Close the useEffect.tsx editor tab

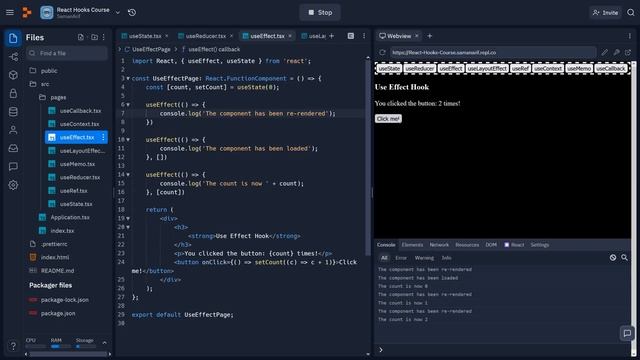[x=290, y=36]
